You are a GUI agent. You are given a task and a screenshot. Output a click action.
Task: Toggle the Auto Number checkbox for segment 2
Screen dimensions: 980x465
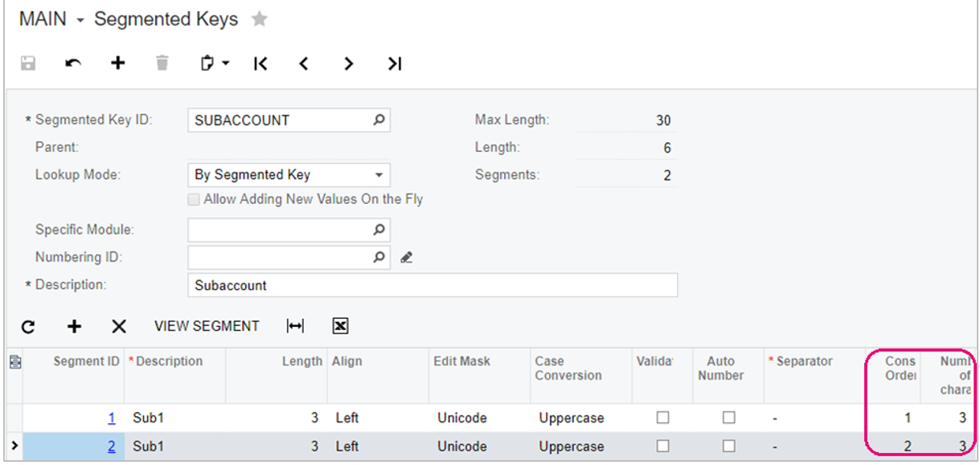728,446
